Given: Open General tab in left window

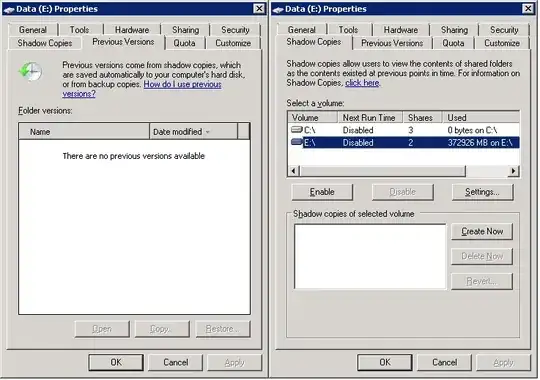Looking at the screenshot, I should pos(33,30).
